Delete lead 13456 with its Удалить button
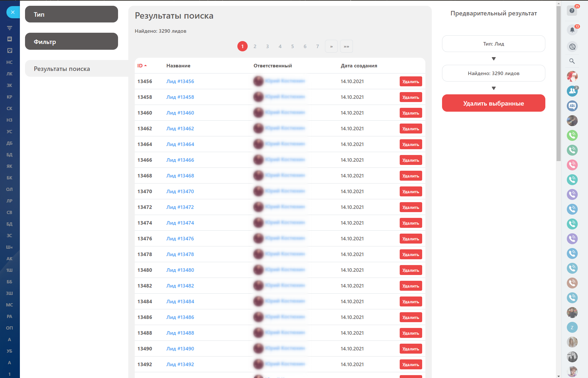588x378 pixels. coord(411,82)
